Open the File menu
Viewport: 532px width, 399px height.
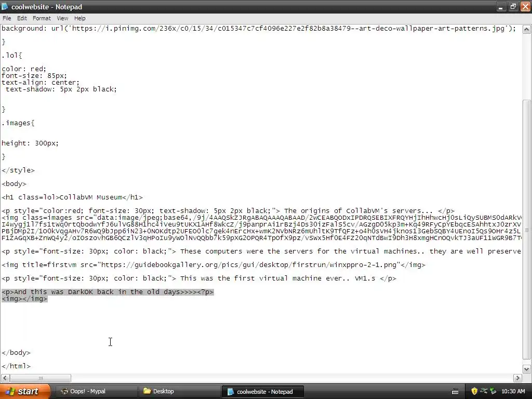pyautogui.click(x=7, y=18)
